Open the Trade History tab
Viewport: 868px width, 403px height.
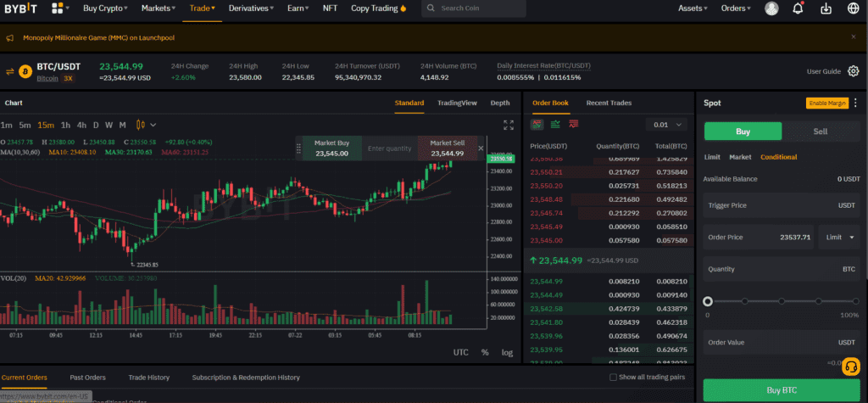pyautogui.click(x=149, y=378)
